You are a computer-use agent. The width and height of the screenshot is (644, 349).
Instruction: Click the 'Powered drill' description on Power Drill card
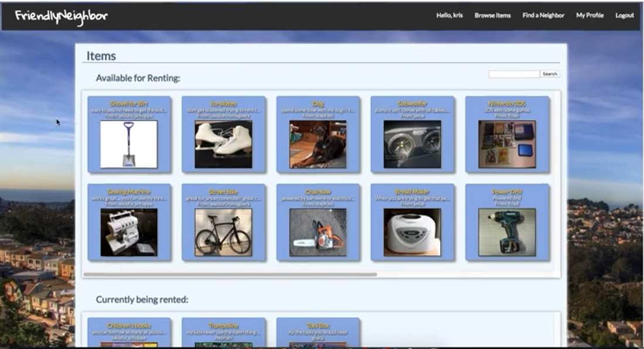[507, 199]
